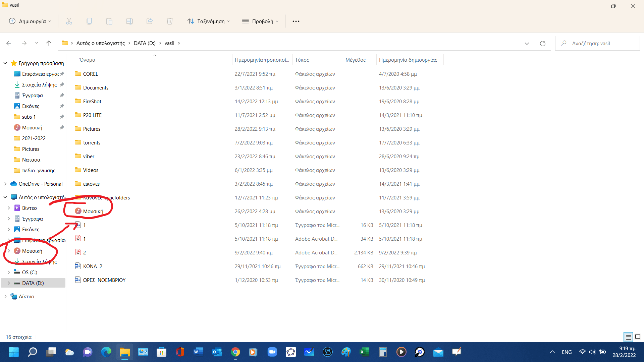
Task: Open Microsoft Word from the taskbar
Action: pos(199,352)
